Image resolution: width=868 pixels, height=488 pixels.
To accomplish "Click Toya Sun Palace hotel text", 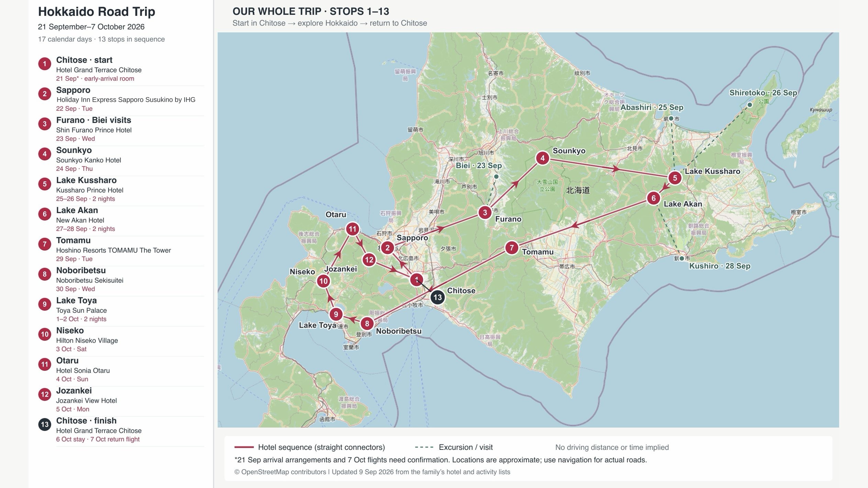I will (81, 310).
